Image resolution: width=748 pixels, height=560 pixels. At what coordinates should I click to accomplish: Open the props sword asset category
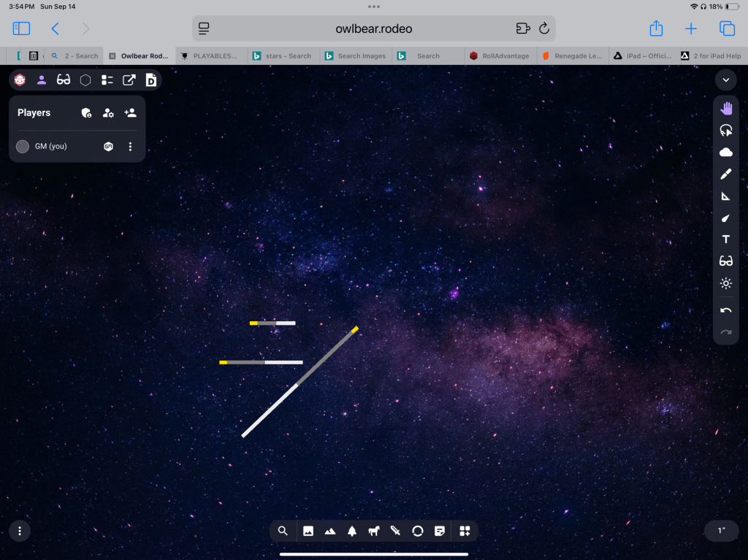click(396, 532)
